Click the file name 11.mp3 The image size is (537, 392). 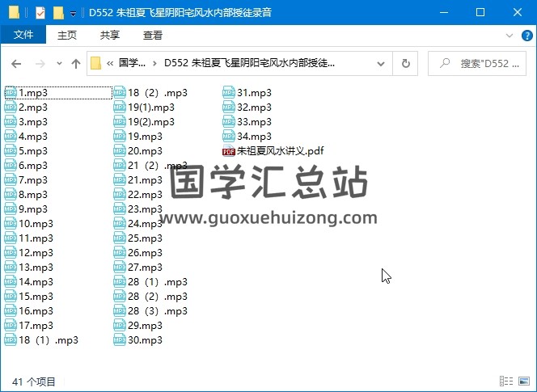click(36, 238)
